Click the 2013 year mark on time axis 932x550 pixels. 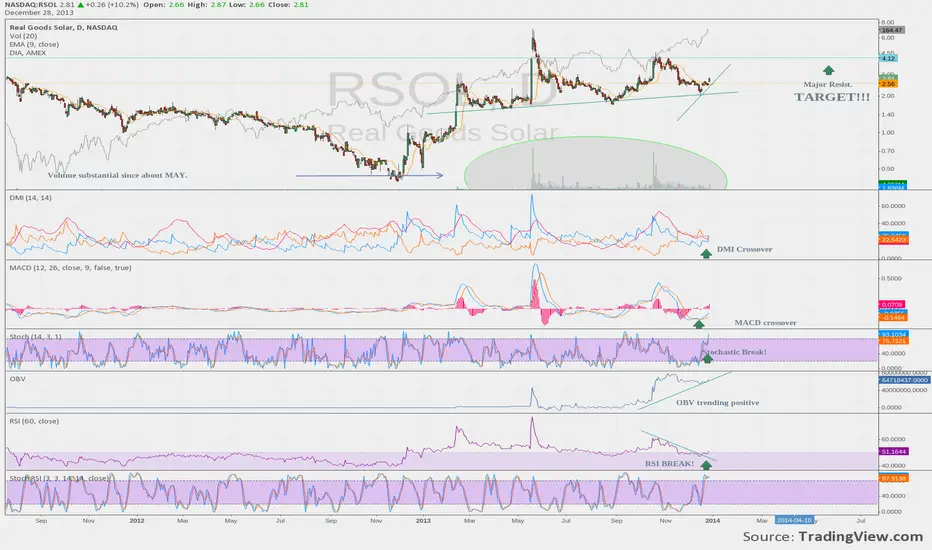tap(423, 520)
